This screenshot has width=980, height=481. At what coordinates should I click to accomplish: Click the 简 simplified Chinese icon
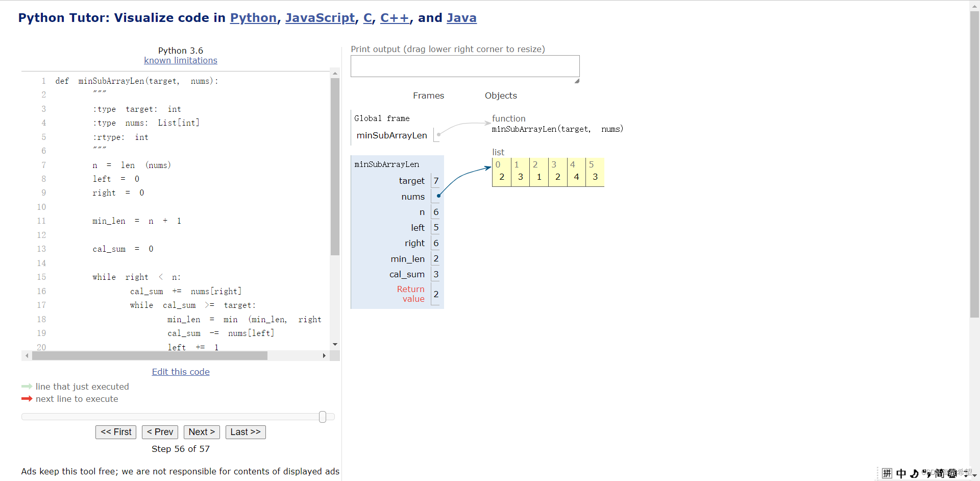point(940,473)
